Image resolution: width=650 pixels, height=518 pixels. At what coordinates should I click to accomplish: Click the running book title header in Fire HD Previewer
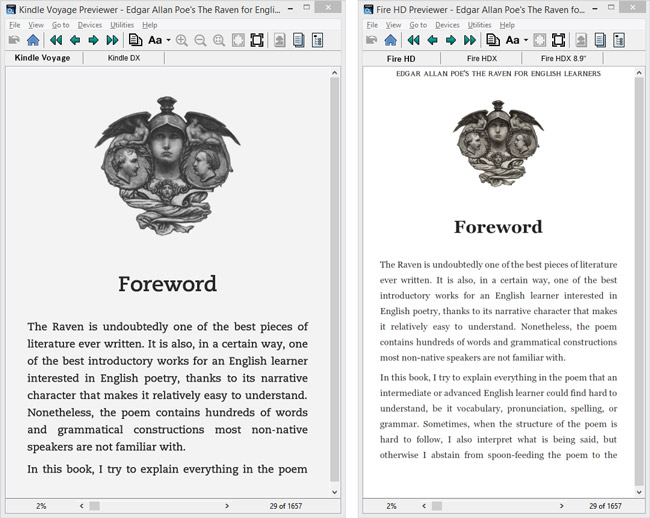click(498, 74)
